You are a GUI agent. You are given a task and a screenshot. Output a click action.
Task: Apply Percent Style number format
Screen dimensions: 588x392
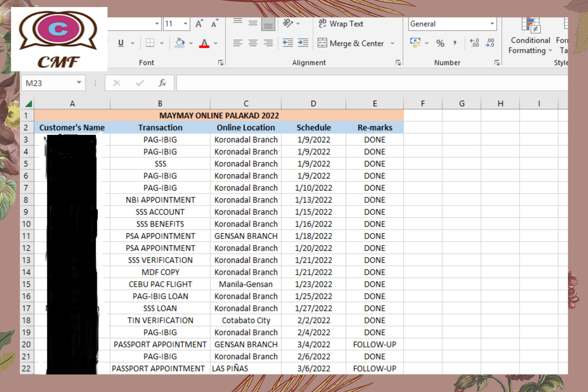click(x=440, y=43)
